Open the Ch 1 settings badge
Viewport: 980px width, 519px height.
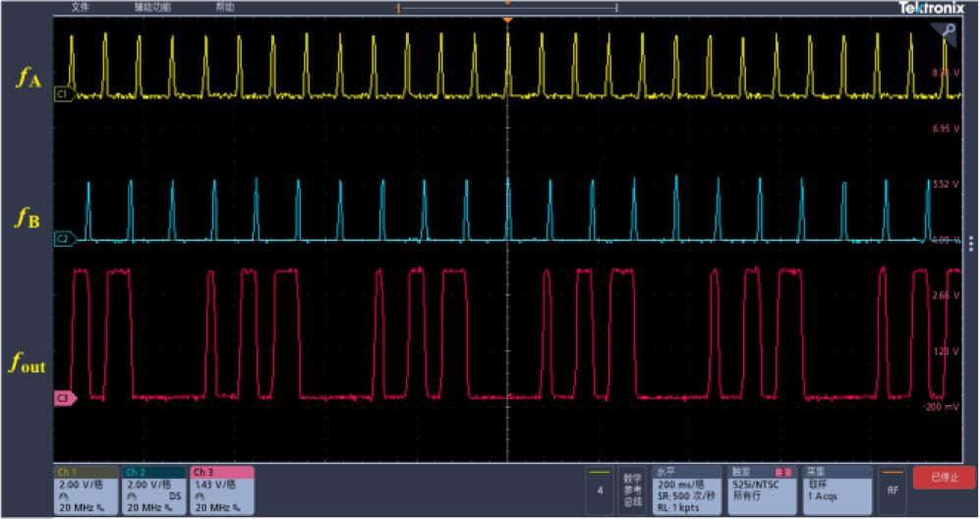tap(86, 490)
